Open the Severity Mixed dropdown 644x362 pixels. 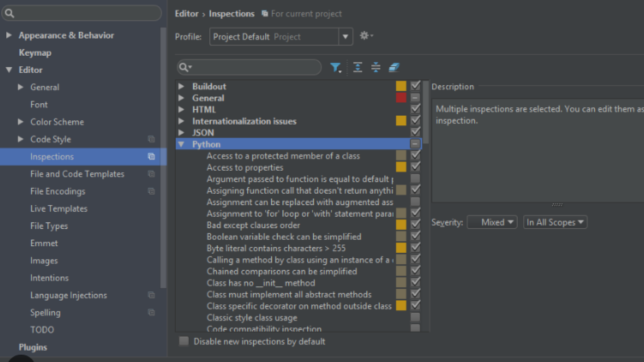492,222
